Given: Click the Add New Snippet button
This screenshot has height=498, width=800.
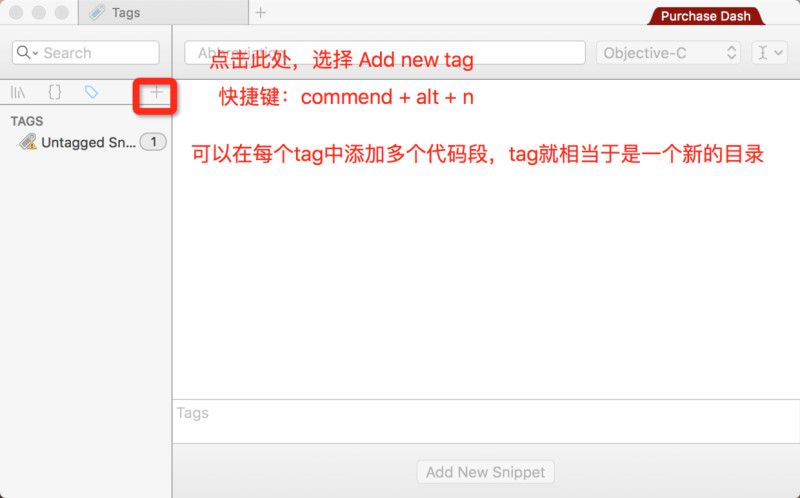Looking at the screenshot, I should [485, 472].
